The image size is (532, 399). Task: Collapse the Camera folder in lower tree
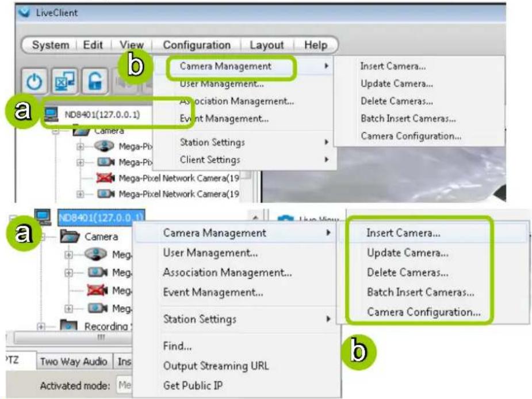[x=43, y=236]
